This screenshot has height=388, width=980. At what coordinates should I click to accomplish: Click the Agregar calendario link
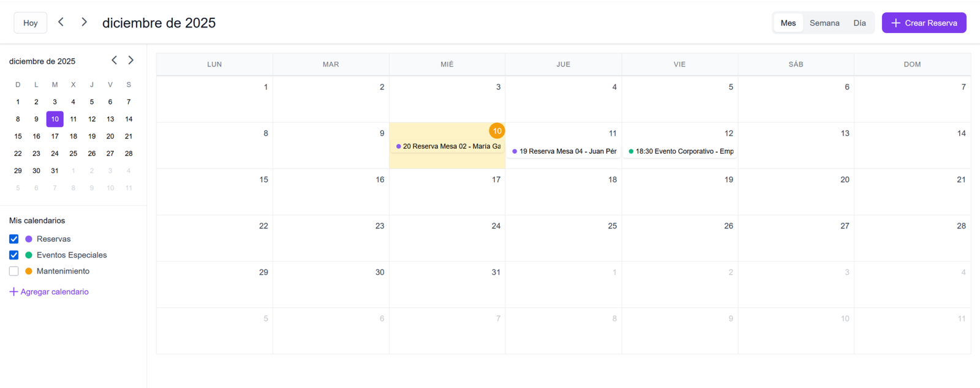pos(55,292)
